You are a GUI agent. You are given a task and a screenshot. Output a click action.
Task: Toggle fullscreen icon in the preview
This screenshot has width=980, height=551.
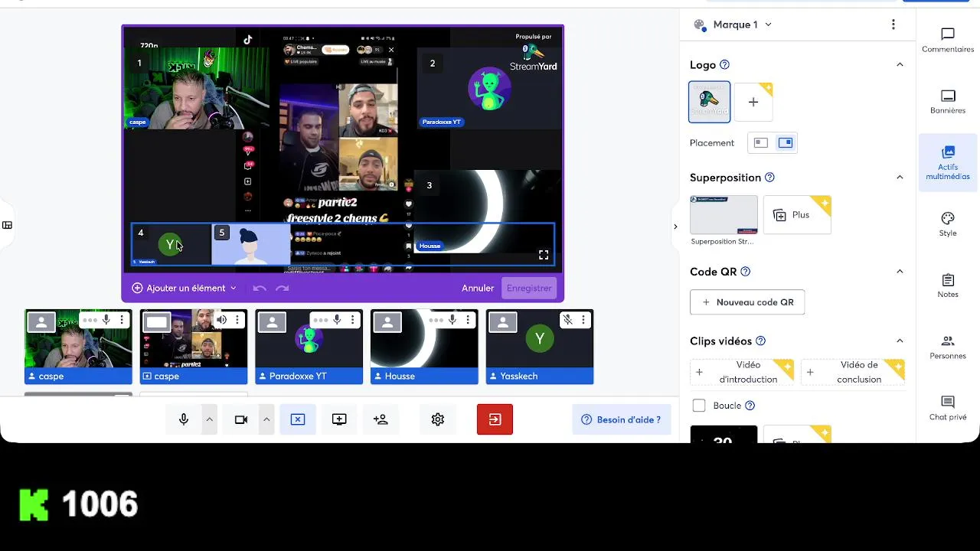pos(544,255)
